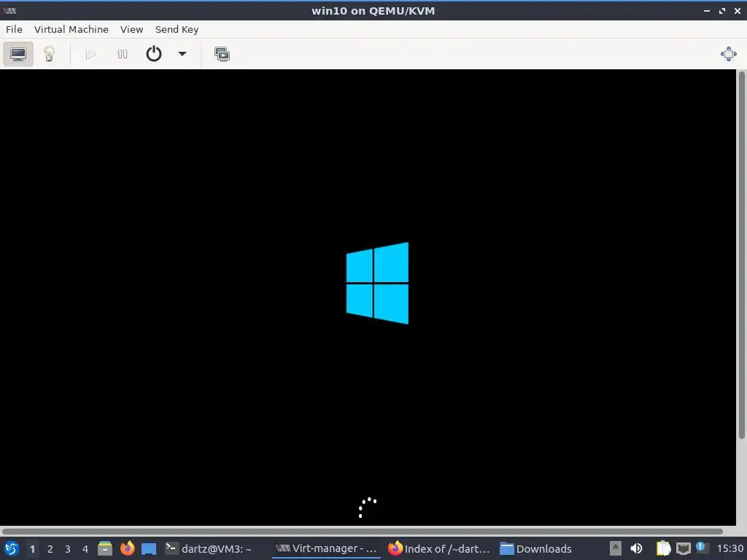Open the Send Key menu
The image size is (747, 560).
(177, 29)
